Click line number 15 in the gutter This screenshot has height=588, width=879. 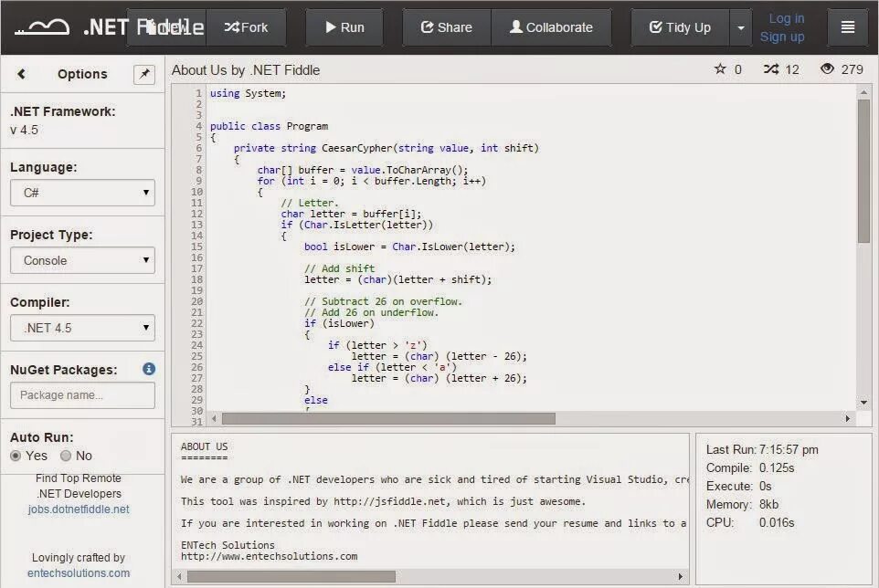click(196, 247)
